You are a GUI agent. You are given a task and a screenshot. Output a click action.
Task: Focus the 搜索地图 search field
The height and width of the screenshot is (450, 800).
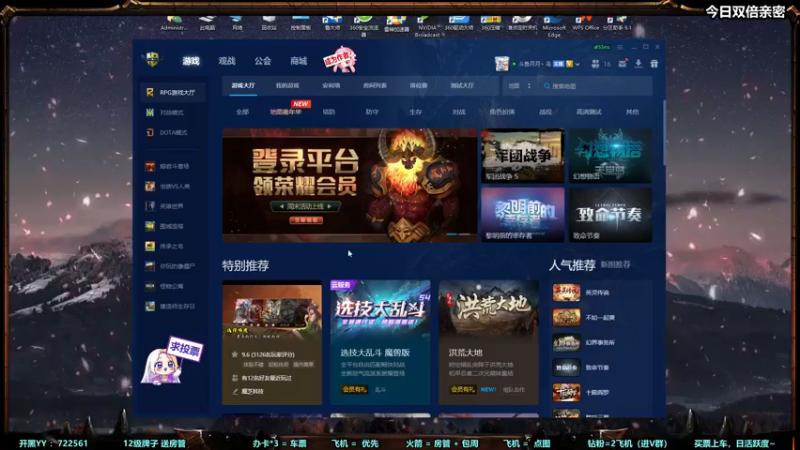[596, 86]
